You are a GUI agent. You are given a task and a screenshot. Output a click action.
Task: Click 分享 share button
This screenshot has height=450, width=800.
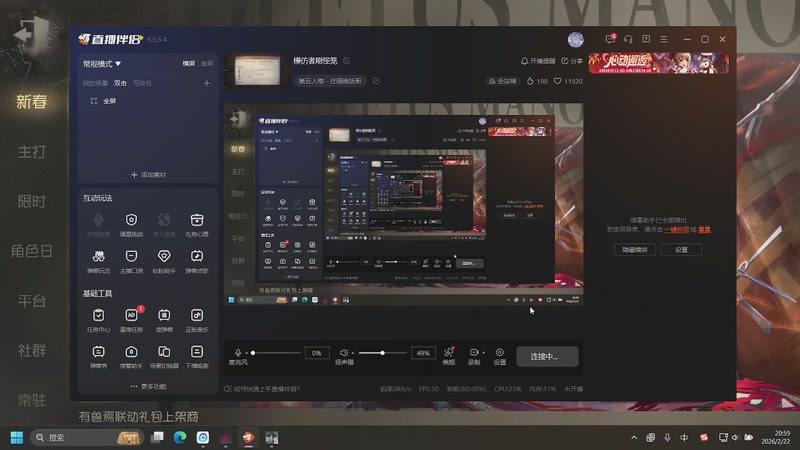point(572,61)
